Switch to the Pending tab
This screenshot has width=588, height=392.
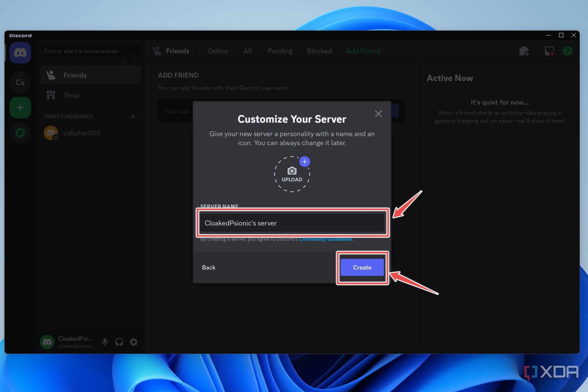280,51
